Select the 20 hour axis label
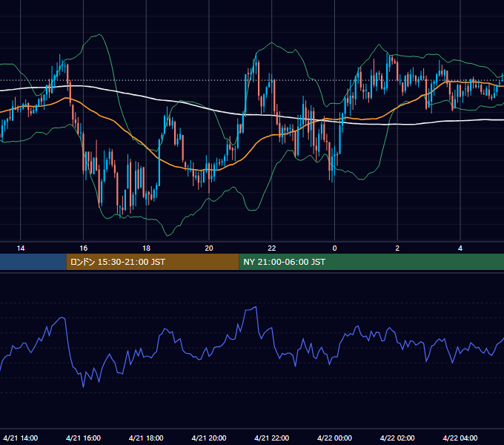 [x=209, y=248]
